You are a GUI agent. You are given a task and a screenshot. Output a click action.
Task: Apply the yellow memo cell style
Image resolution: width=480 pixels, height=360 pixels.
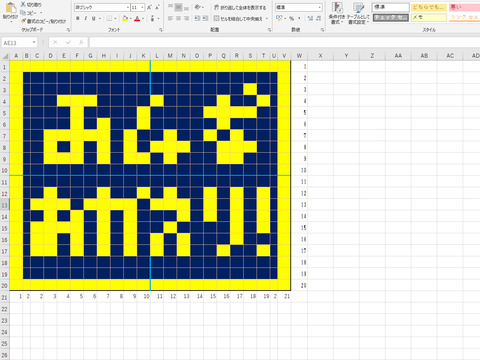pos(429,17)
